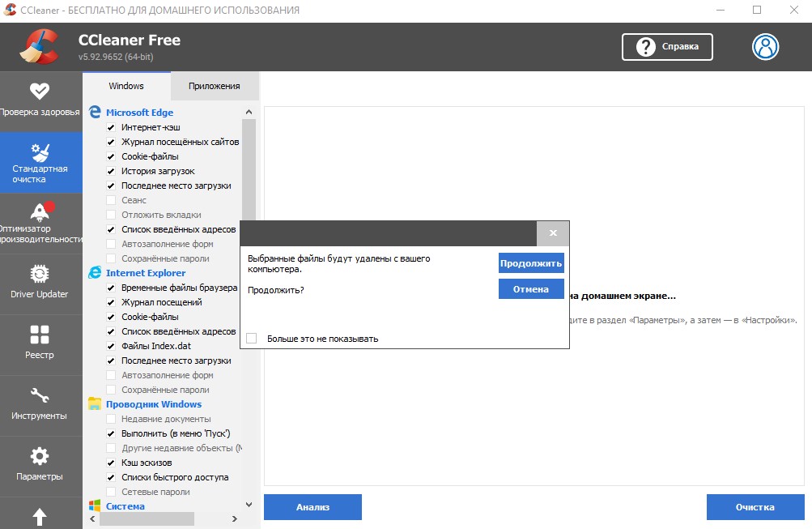Uncheck Cookie-файлы under Microsoft Edge
This screenshot has height=529, width=812.
110,156
